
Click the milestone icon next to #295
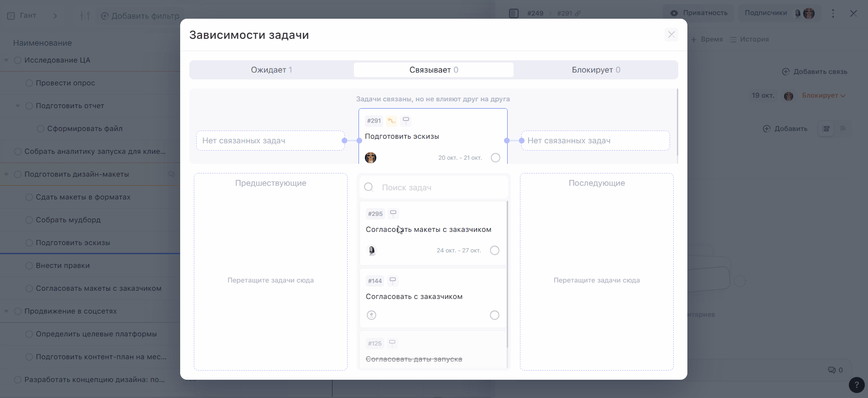coord(393,214)
